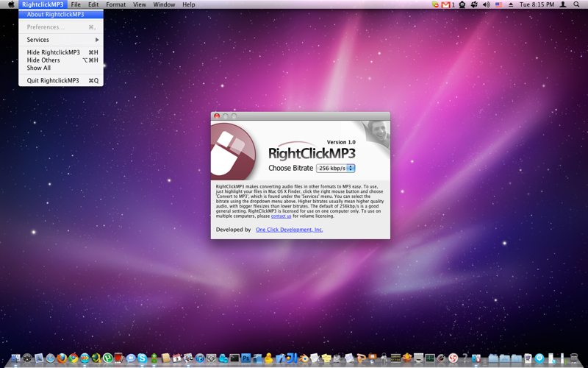
Task: Open Keychain Access keys icon in Dock
Action: (x=384, y=358)
